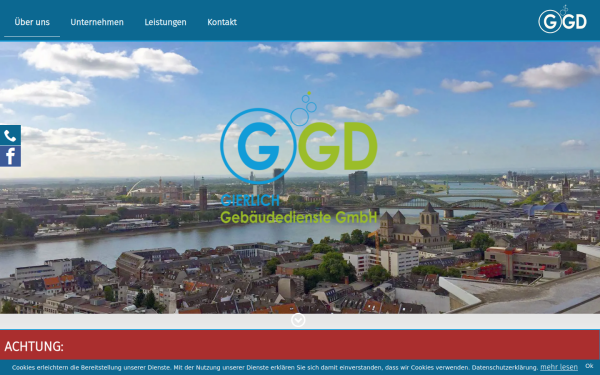Click the 'mehr lesen' cookie link
600x375 pixels.
(559, 367)
